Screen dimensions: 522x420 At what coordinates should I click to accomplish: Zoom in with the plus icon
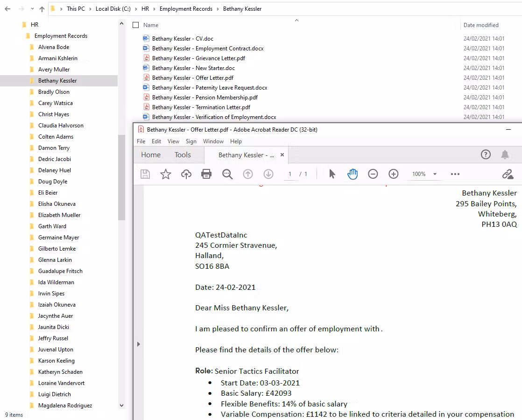[394, 174]
